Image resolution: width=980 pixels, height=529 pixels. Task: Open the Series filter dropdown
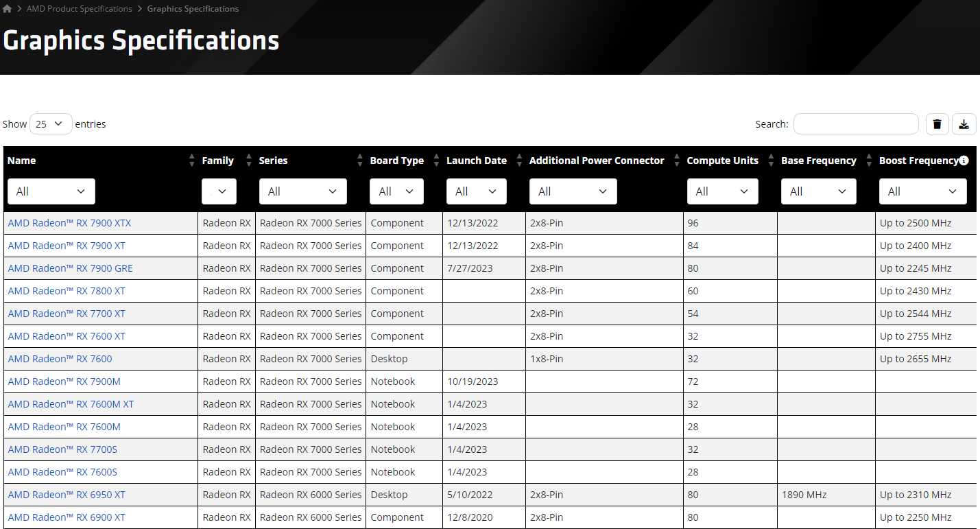(x=303, y=191)
